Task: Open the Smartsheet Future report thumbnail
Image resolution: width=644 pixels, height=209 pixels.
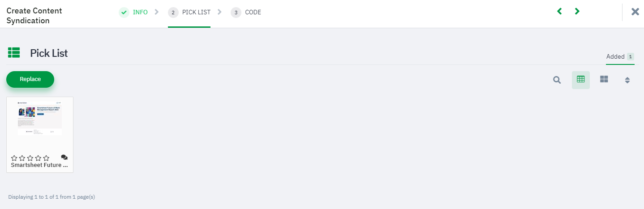Action: pos(40,118)
